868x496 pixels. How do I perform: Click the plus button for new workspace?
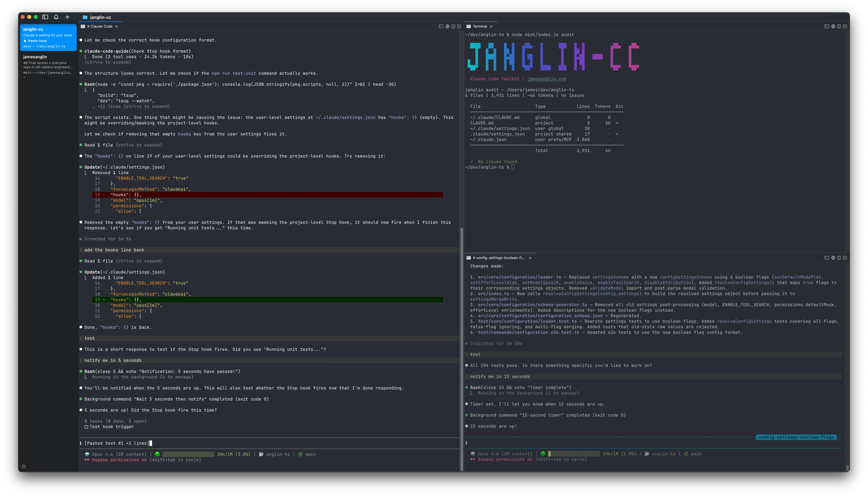[x=67, y=17]
